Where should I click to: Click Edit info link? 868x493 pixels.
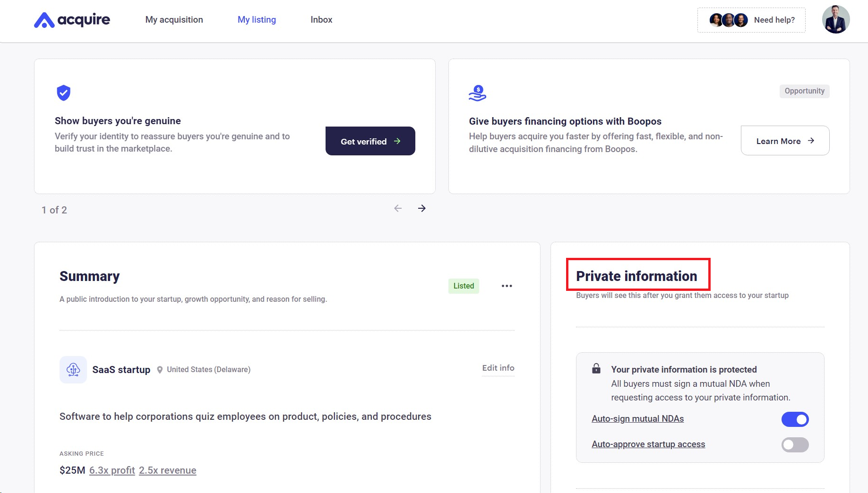498,368
